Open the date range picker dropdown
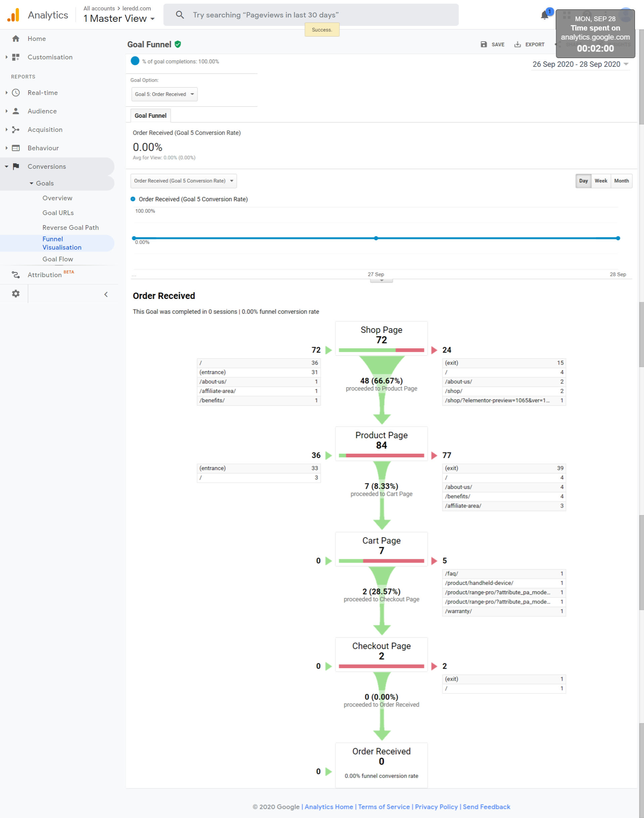The width and height of the screenshot is (644, 818). click(x=580, y=64)
